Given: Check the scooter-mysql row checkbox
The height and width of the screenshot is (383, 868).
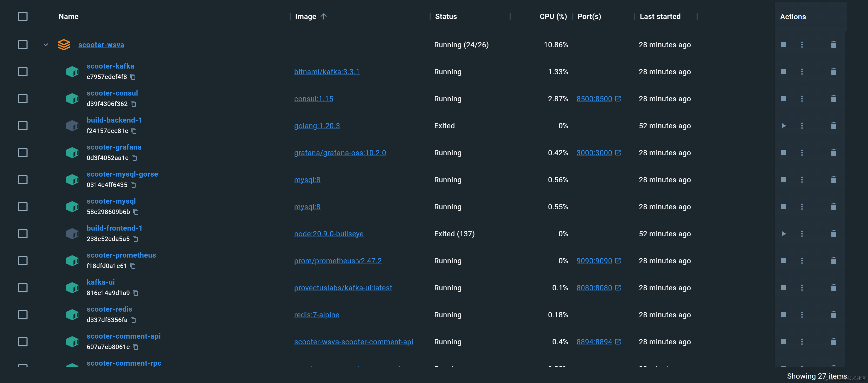Looking at the screenshot, I should click(x=23, y=207).
